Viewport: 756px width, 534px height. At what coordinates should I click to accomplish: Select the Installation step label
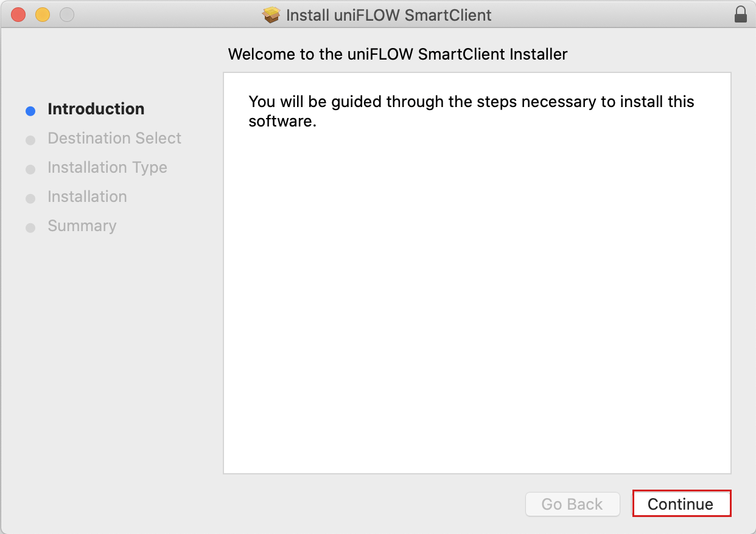(87, 196)
